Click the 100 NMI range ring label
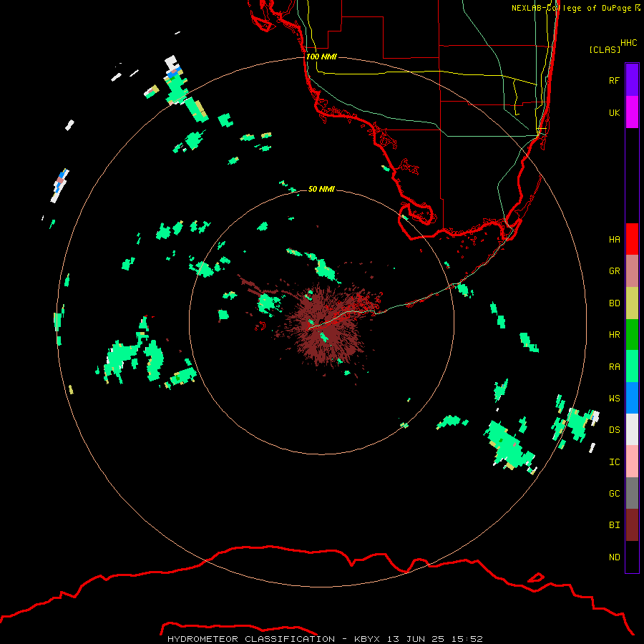 click(321, 57)
